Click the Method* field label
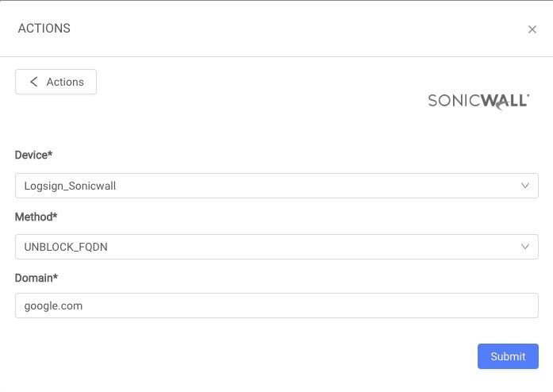Screen dimensions: 553x392 36,217
